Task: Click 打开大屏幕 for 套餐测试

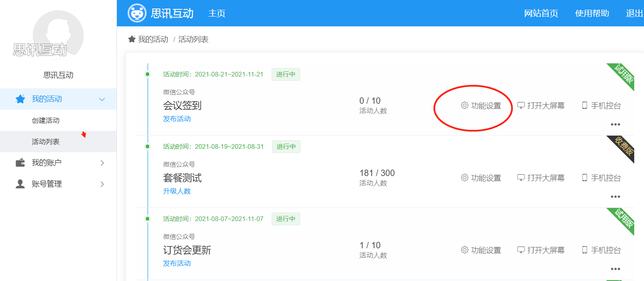Action: pos(541,178)
